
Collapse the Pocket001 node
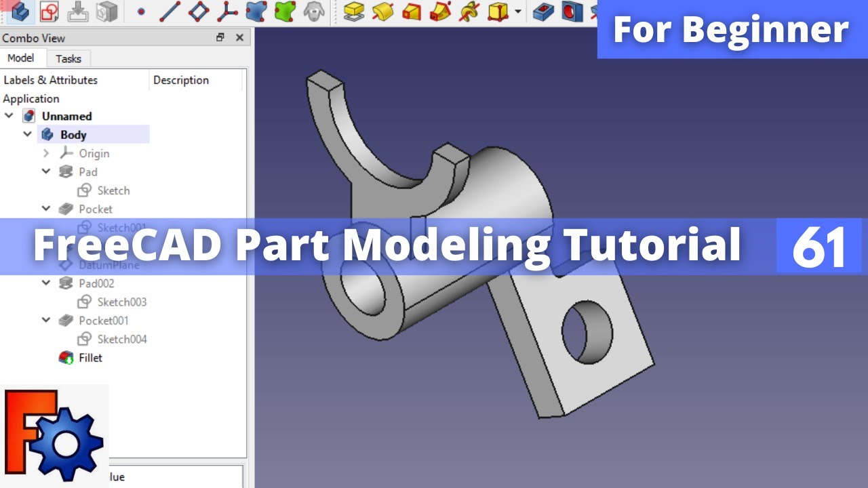coord(46,320)
